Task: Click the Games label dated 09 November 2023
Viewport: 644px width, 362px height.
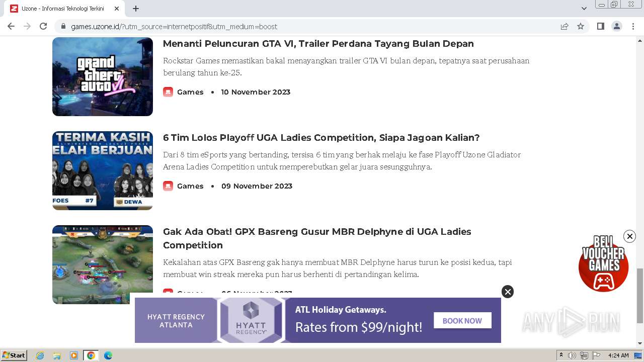Action: click(190, 186)
